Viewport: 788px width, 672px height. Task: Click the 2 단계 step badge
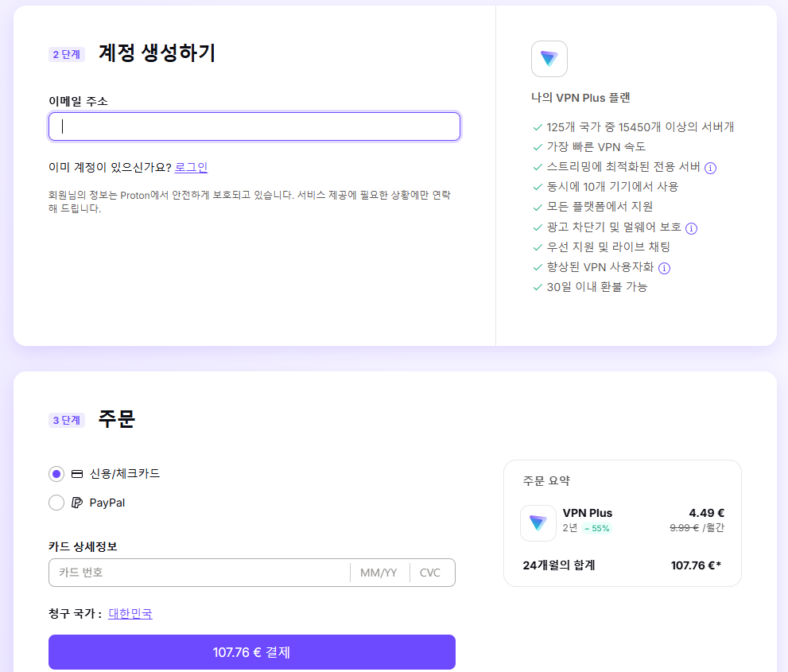[66, 54]
